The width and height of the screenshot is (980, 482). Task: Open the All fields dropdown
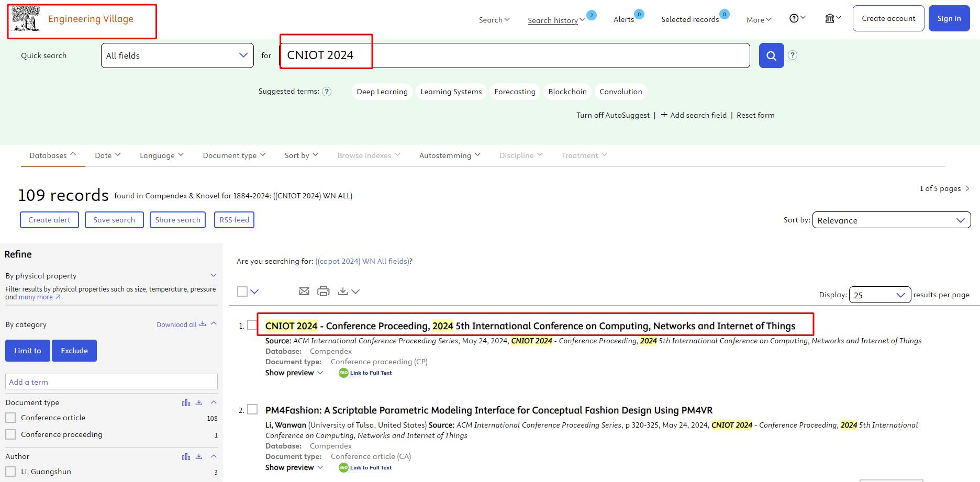pyautogui.click(x=177, y=55)
